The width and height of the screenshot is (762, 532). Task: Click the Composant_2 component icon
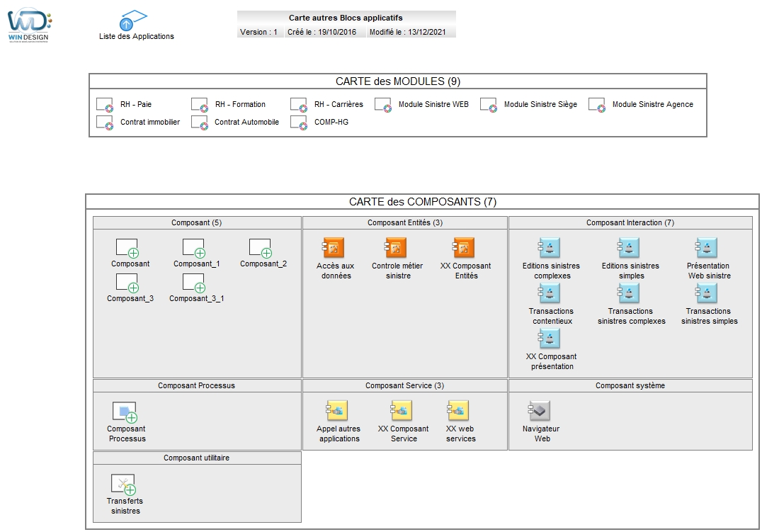(261, 248)
